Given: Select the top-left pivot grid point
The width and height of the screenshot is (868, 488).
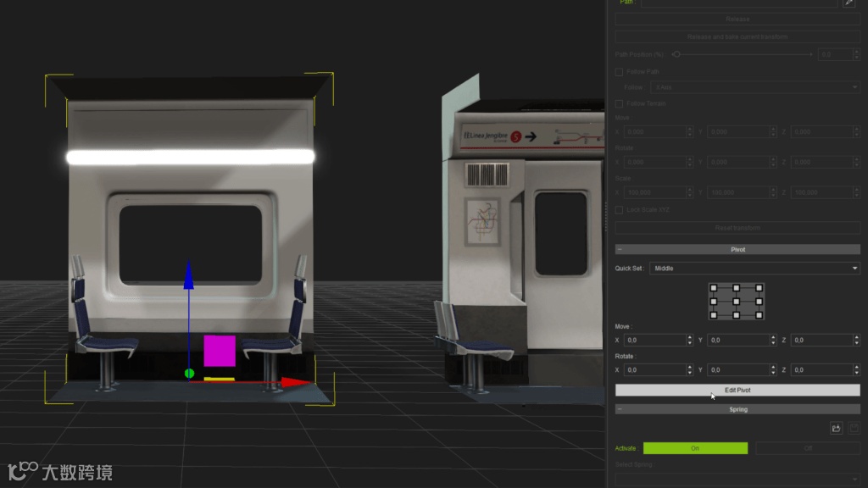Looking at the screenshot, I should click(714, 288).
